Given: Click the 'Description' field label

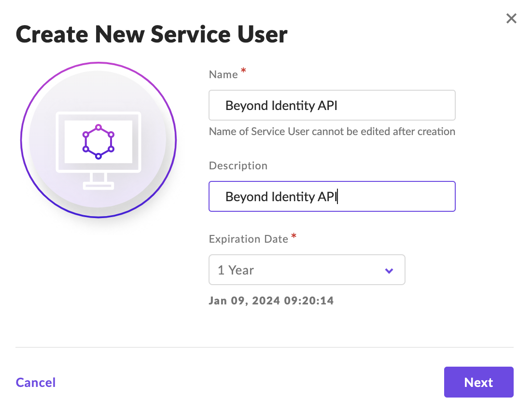Looking at the screenshot, I should [238, 166].
